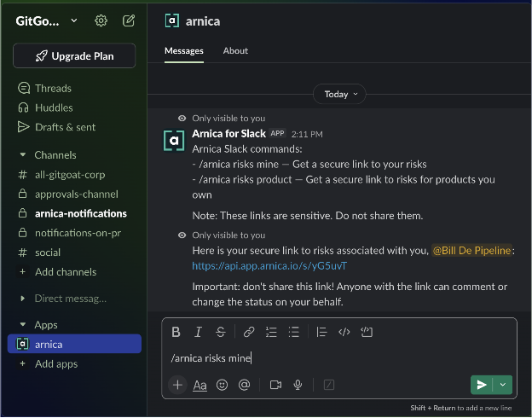The image size is (532, 418).
Task: Toggle bold formatting in composer
Action: coord(176,332)
